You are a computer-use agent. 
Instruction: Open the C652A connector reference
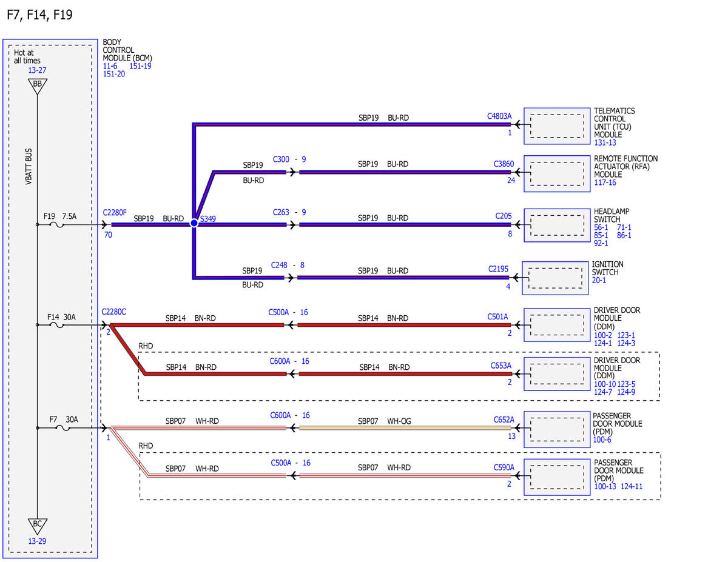pyautogui.click(x=504, y=419)
